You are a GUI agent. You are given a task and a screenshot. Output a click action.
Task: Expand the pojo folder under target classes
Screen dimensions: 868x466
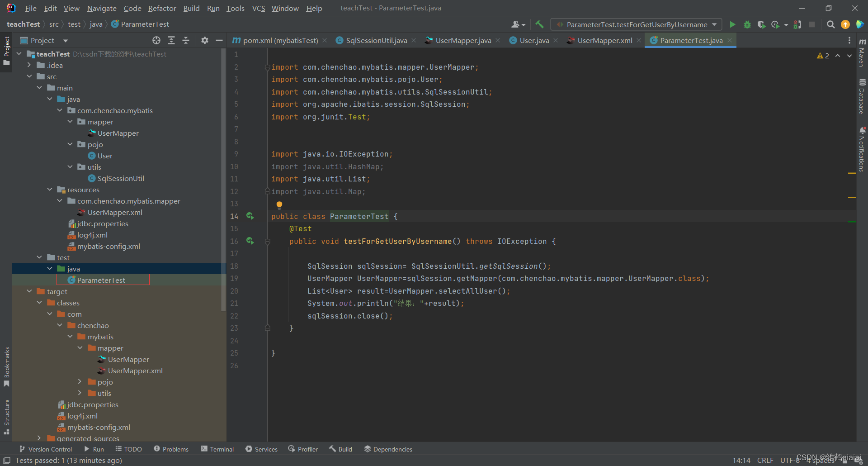pos(80,382)
